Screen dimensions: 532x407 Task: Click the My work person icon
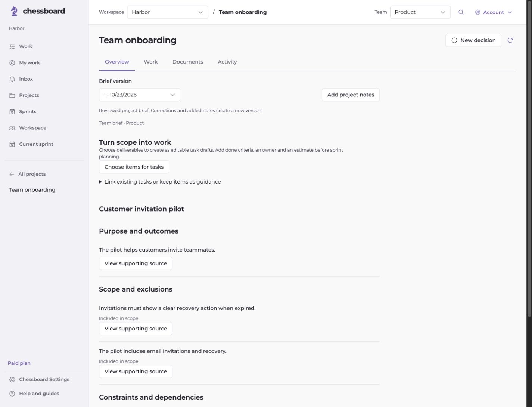click(12, 63)
